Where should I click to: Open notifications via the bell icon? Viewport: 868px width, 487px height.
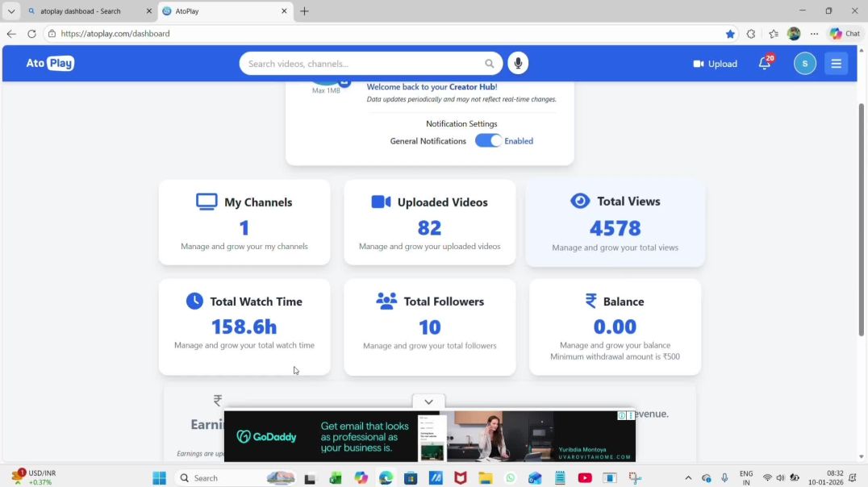763,63
